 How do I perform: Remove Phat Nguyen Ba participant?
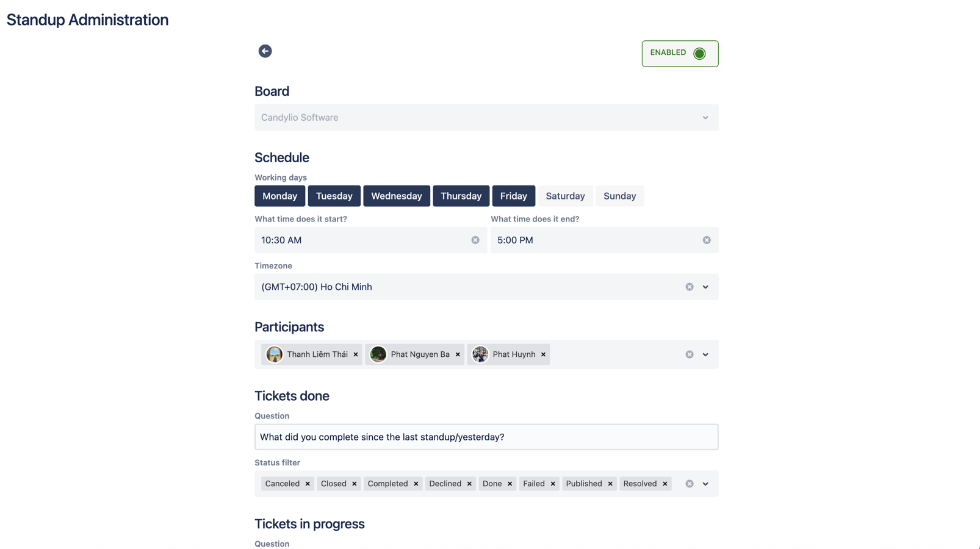coord(458,354)
